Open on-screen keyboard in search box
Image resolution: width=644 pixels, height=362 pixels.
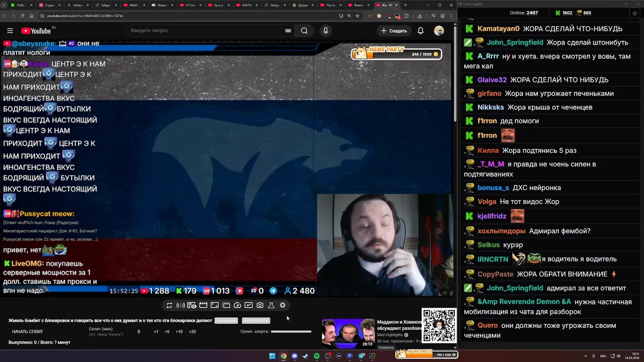click(288, 31)
